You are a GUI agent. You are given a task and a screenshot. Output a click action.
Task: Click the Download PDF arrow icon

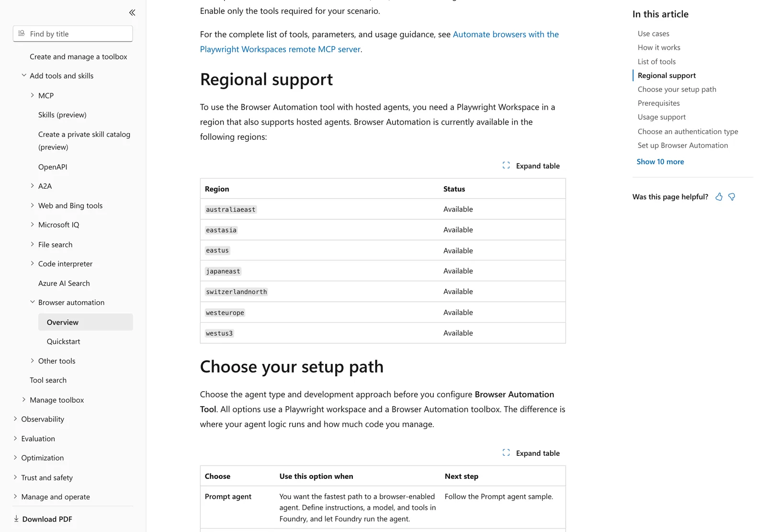click(x=16, y=519)
